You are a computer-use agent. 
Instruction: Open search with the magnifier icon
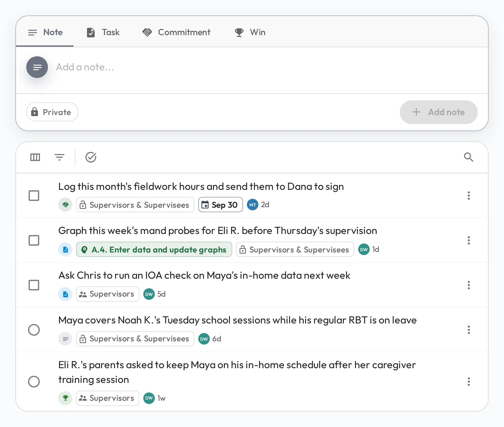469,157
